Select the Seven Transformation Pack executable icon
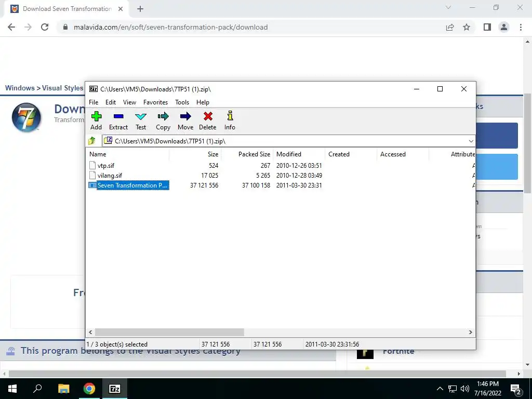Screen dimensions: 532x399 (92, 185)
